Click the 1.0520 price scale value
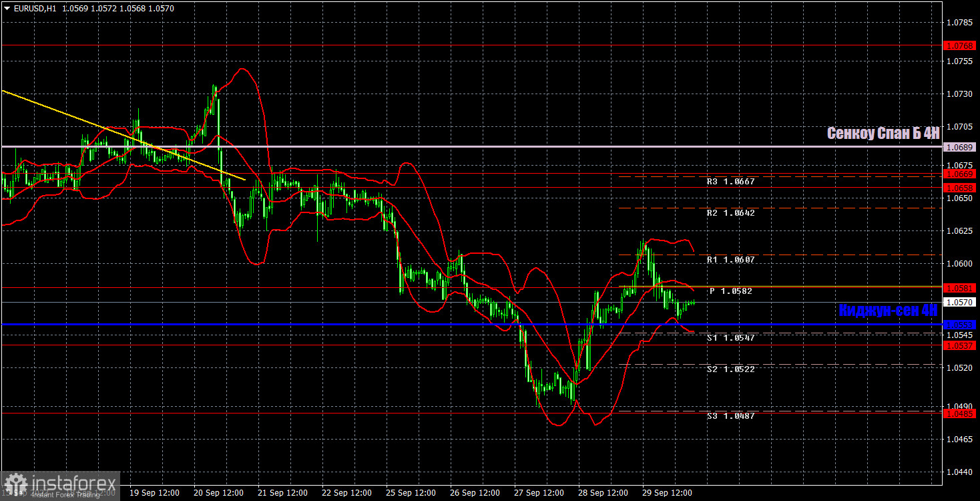The width and height of the screenshot is (980, 501). pyautogui.click(x=960, y=367)
